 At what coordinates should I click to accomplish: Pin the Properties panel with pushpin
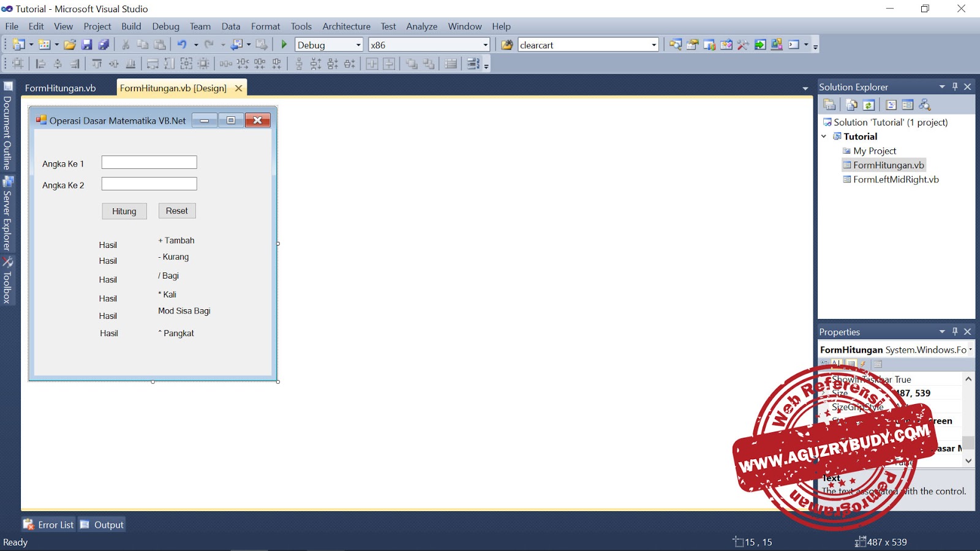(955, 332)
